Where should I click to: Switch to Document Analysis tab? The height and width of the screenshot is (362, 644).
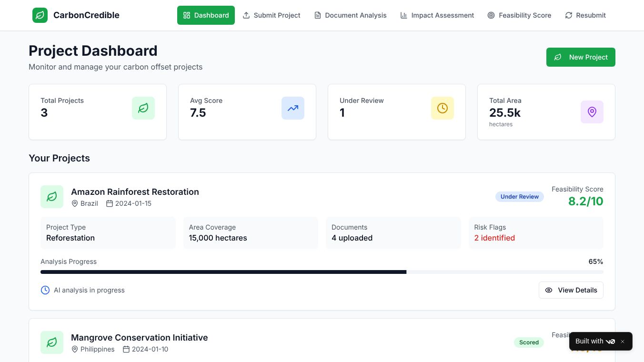point(350,15)
